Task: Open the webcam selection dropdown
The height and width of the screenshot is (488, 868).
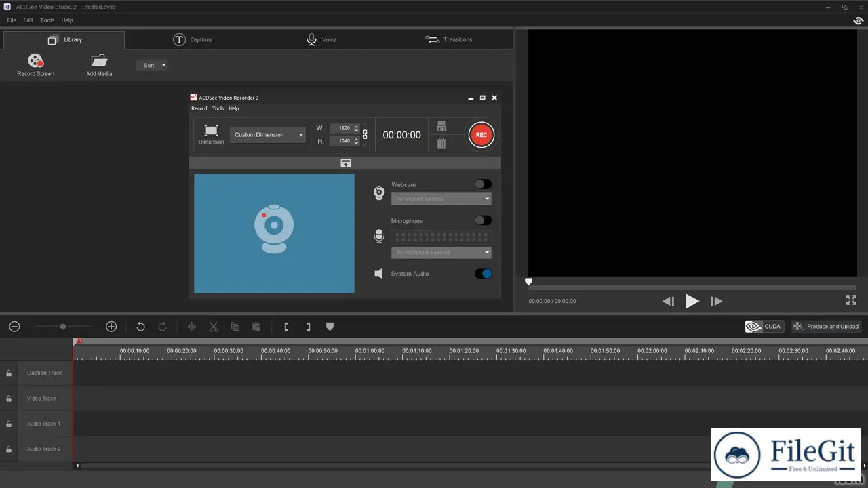Action: click(441, 199)
